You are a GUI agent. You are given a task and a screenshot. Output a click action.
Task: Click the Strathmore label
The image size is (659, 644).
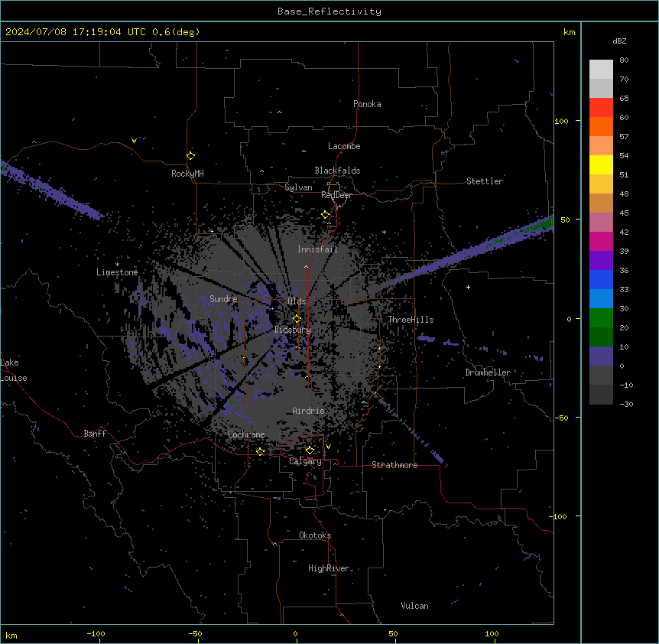coord(394,465)
